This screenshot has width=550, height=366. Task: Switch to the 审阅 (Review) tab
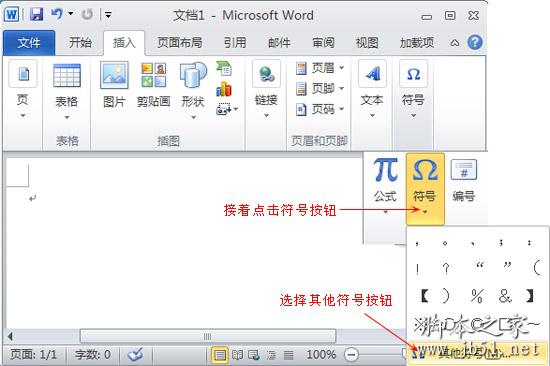tap(323, 43)
